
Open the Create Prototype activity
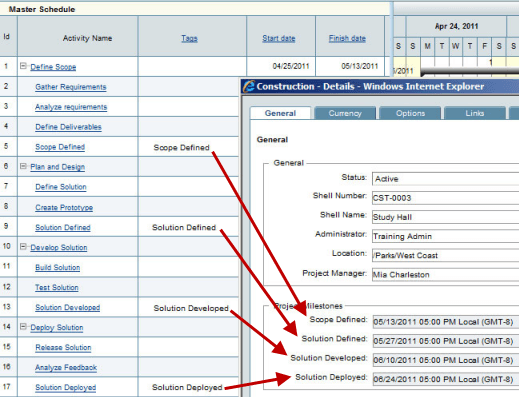64,208
